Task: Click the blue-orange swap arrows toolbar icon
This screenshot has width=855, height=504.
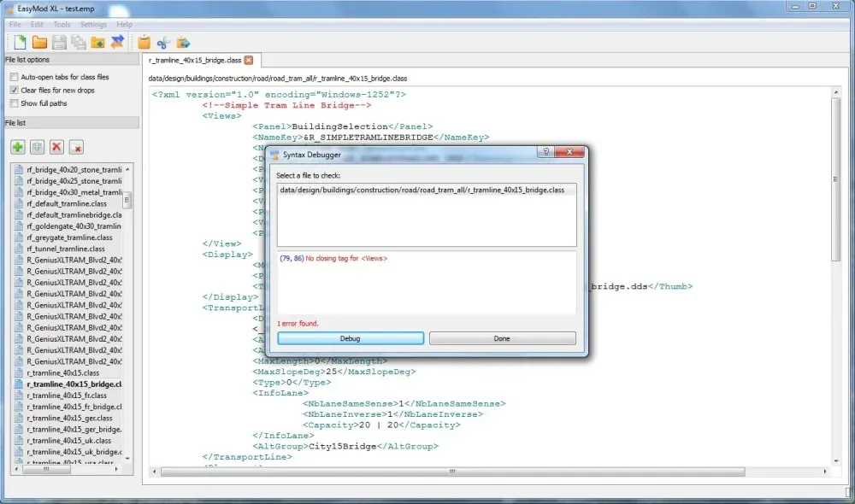Action: [x=117, y=42]
